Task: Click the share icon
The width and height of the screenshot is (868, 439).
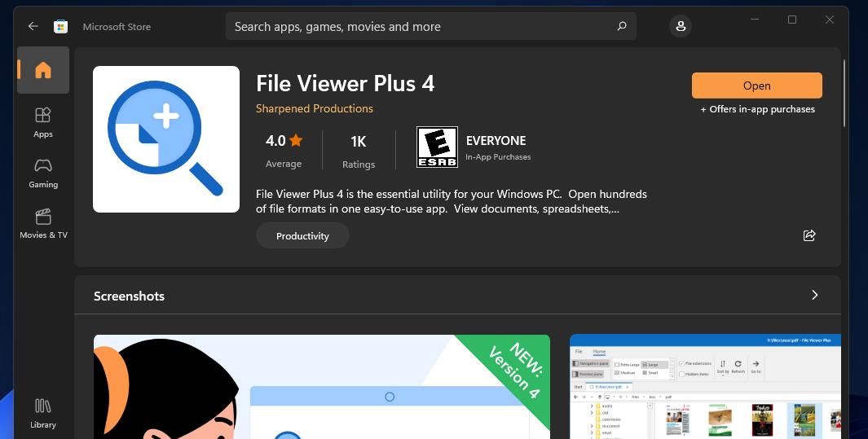Action: point(809,235)
